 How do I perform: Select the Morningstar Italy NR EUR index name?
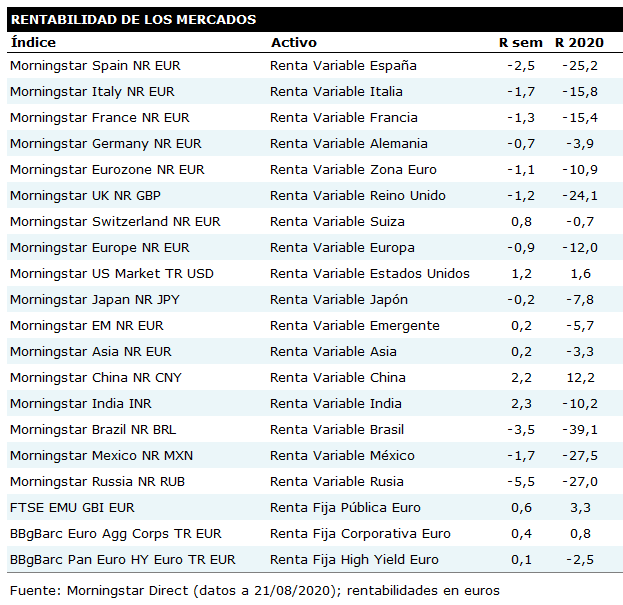click(x=92, y=92)
